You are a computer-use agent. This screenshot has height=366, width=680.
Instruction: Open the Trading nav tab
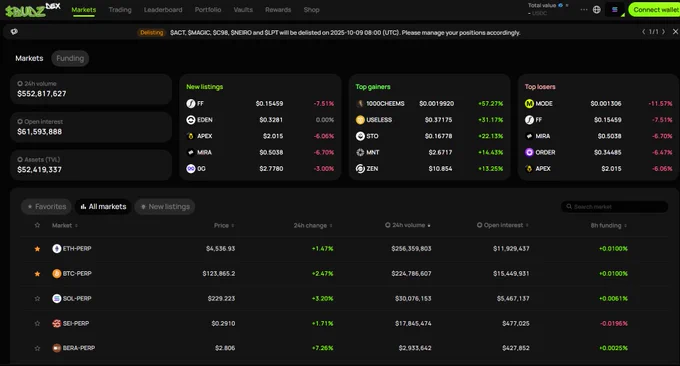120,10
